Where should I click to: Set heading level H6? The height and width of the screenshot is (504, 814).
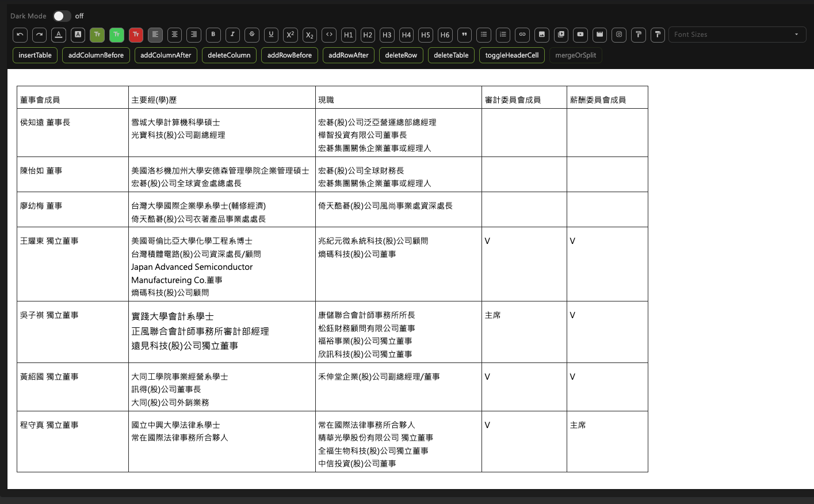(445, 35)
